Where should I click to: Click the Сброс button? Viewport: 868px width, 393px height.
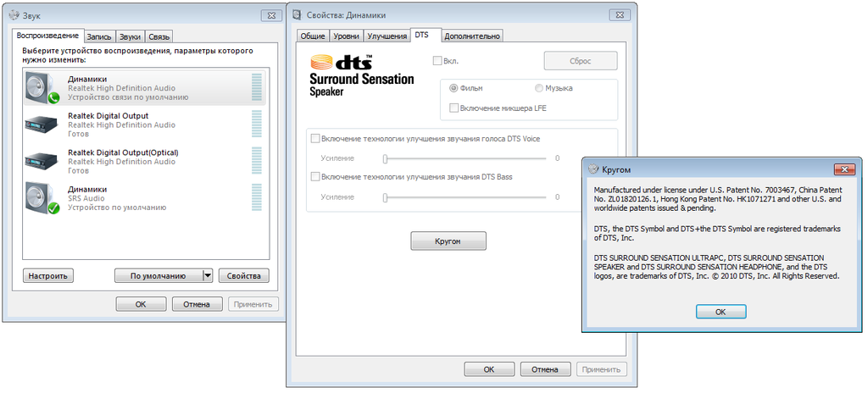coord(581,61)
